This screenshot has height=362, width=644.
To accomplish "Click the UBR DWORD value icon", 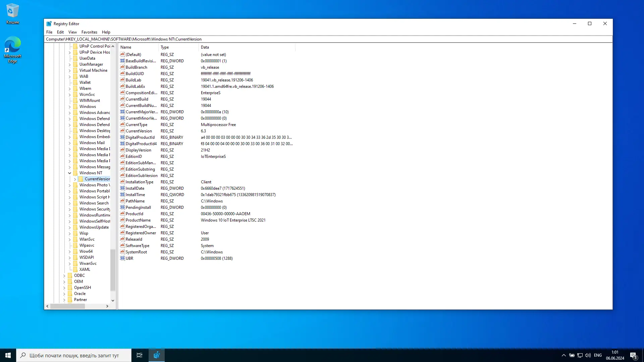I will coord(122,258).
